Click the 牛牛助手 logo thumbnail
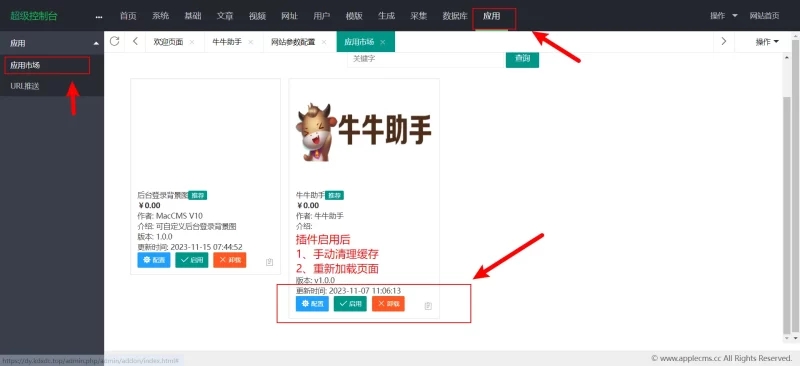The width and height of the screenshot is (800, 366). pos(364,132)
